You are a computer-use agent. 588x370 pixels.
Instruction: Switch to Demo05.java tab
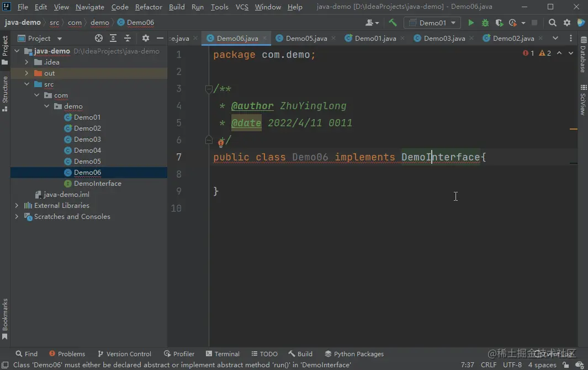pos(306,38)
